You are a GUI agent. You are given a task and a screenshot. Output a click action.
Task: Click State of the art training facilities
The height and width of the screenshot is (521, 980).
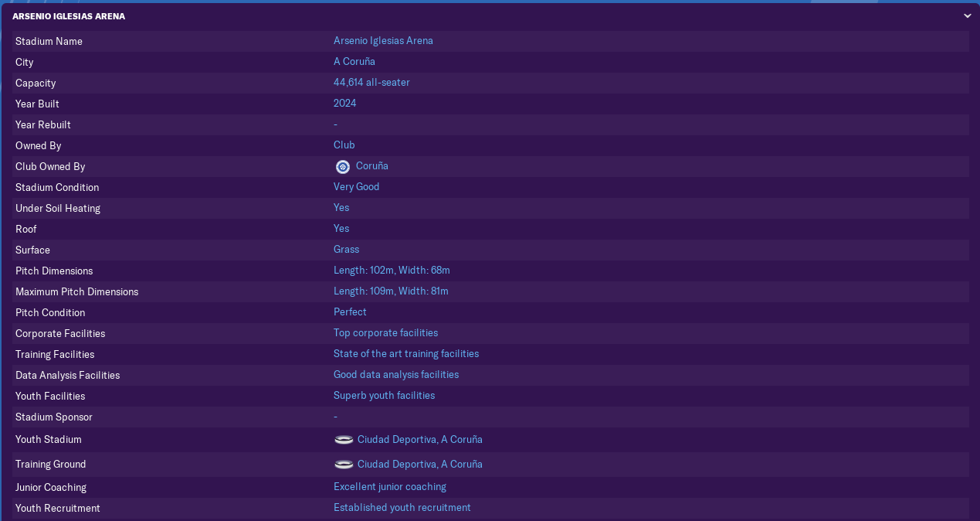pos(405,354)
